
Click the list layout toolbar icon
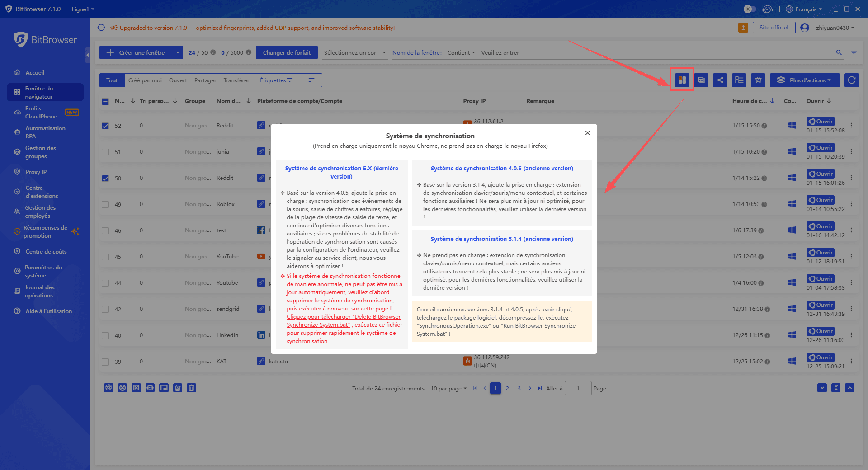tap(739, 80)
